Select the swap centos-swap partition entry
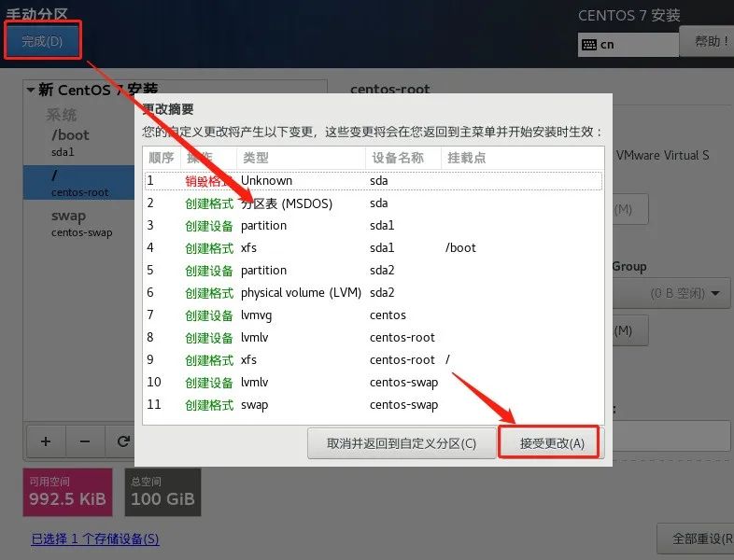 (x=78, y=223)
